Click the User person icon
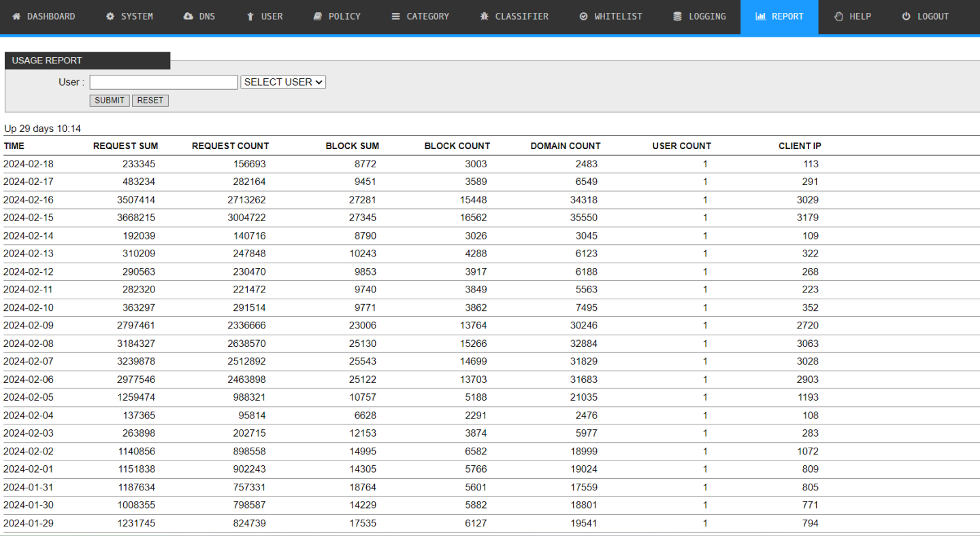980x536 pixels. pyautogui.click(x=250, y=16)
